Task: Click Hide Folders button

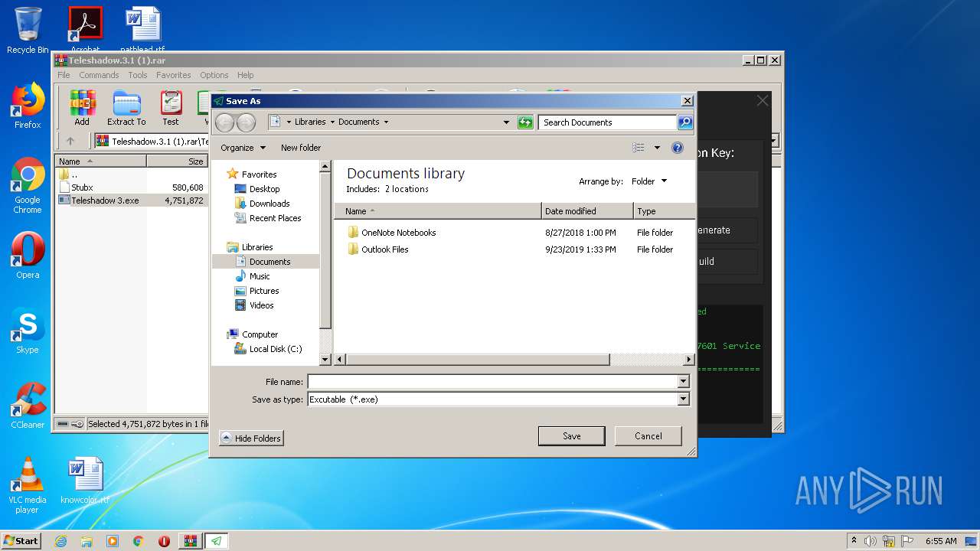Action: 251,438
